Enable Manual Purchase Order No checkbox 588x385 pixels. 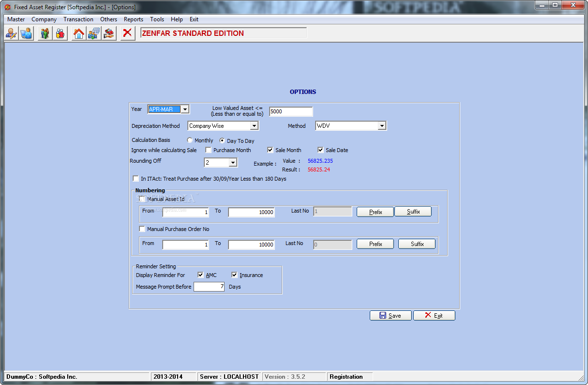coord(142,229)
